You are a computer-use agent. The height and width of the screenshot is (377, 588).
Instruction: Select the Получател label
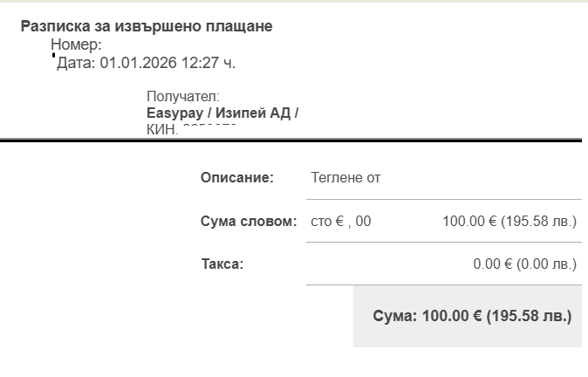point(182,97)
